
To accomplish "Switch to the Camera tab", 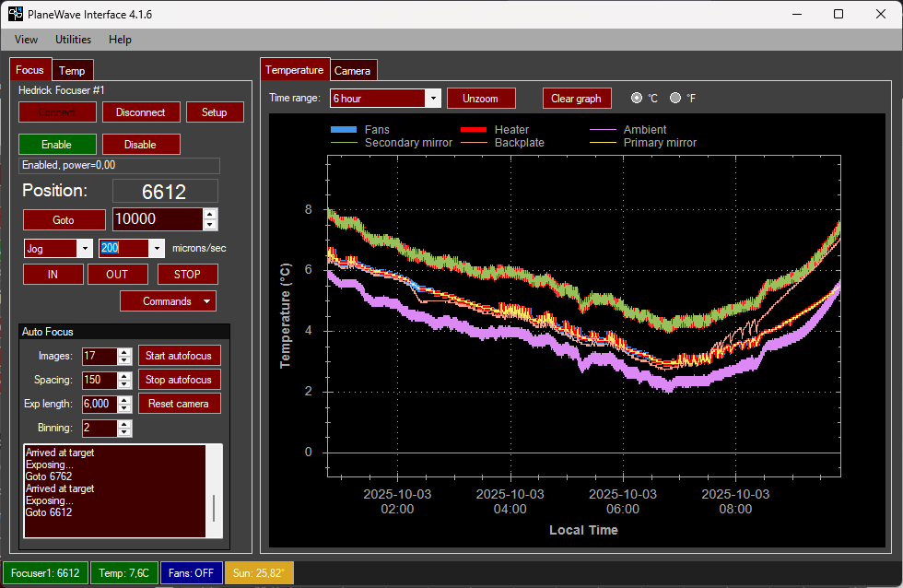I will click(x=352, y=71).
